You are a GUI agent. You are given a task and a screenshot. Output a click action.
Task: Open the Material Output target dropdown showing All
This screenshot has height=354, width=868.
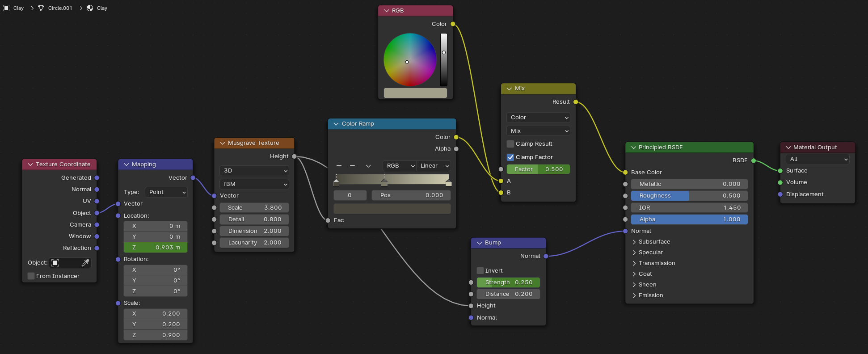[818, 159]
